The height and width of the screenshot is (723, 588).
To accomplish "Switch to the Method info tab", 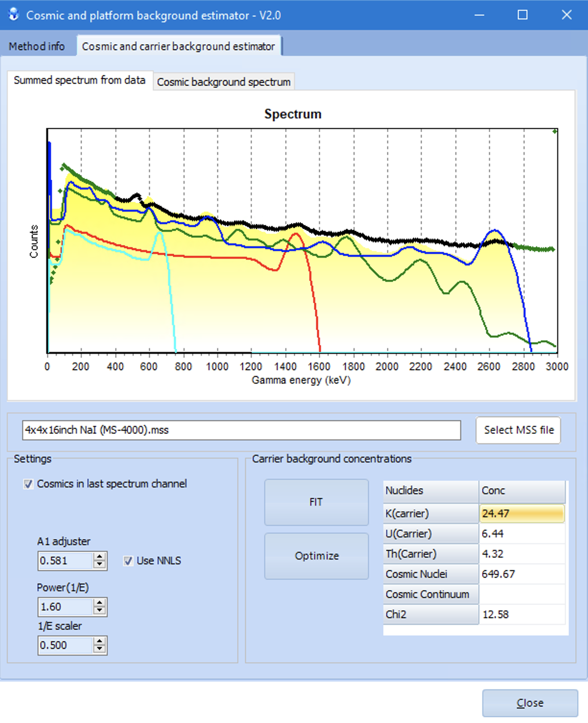I will point(37,46).
